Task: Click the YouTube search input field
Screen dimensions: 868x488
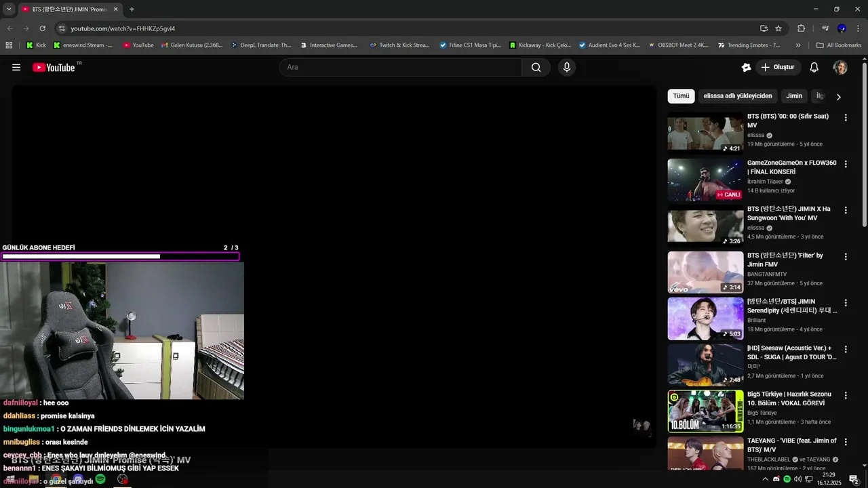Action: 401,67
